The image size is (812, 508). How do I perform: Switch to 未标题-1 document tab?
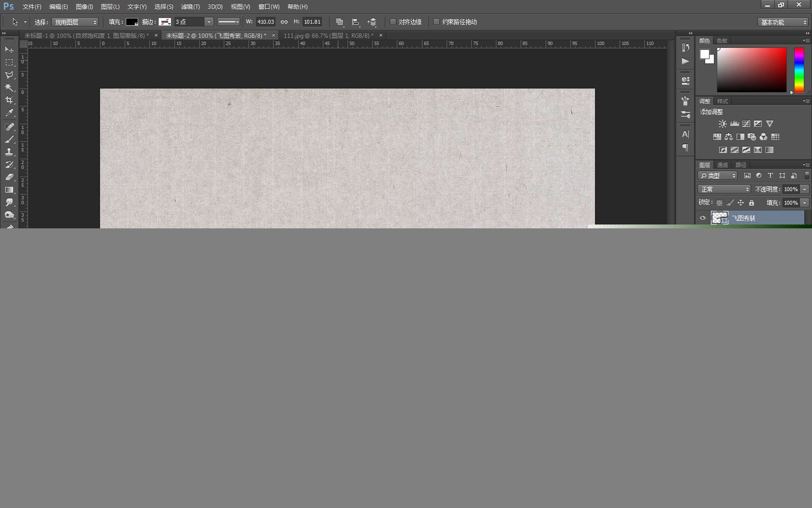point(89,36)
